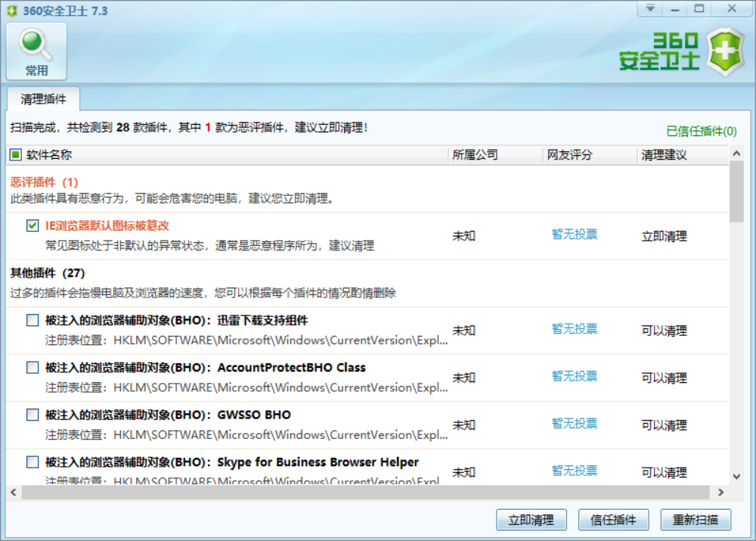This screenshot has height=541, width=756.
Task: Sort by the 清理建议 column header
Action: pos(664,154)
